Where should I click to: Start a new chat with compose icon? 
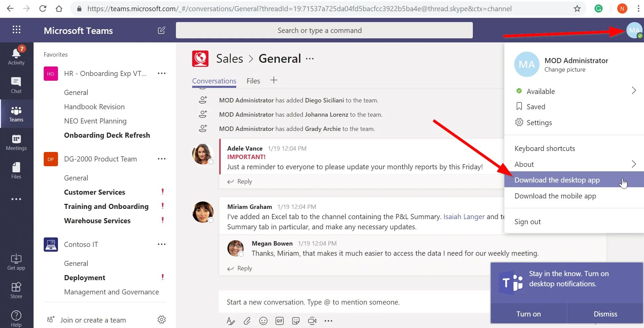(162, 30)
